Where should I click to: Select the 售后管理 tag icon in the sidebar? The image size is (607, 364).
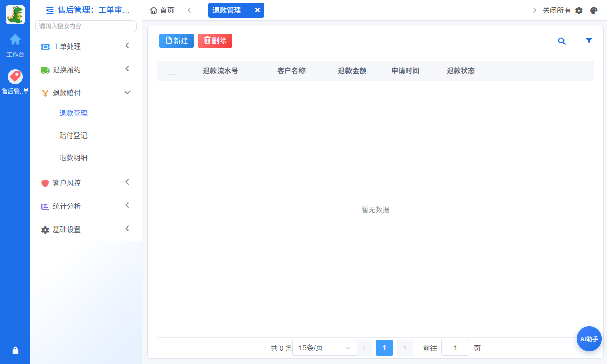[15, 77]
